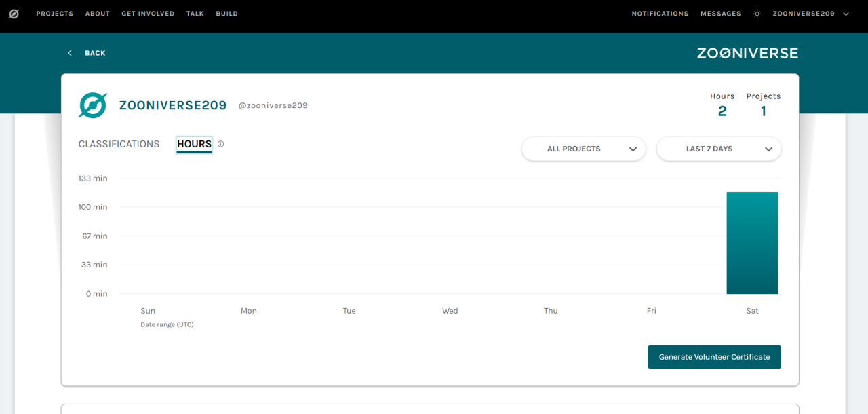The image size is (868, 414).
Task: Click the Zooniverse logo icon in top navigation
Action: 14,14
